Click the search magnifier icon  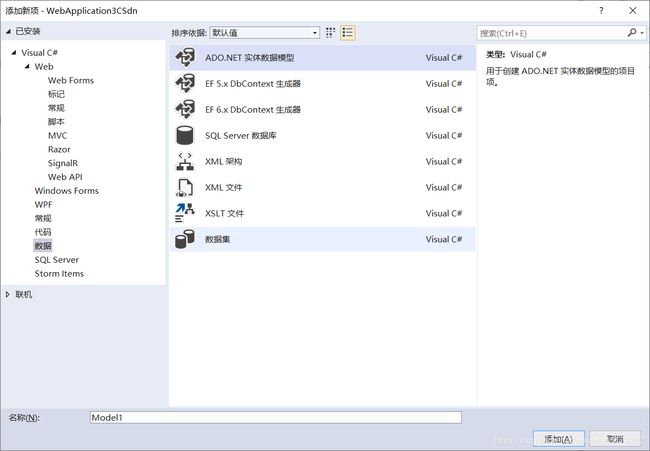point(632,32)
